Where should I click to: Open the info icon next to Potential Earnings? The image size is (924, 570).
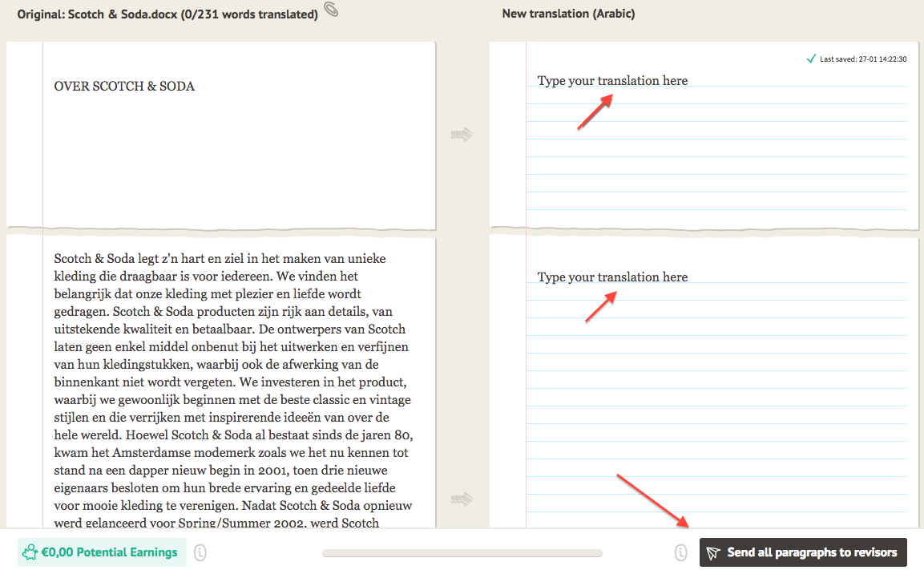(x=200, y=552)
